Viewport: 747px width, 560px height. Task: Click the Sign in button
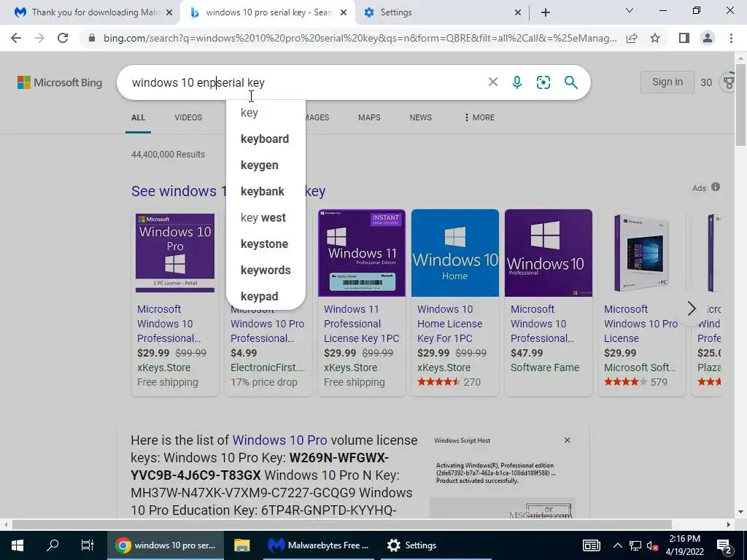[667, 82]
